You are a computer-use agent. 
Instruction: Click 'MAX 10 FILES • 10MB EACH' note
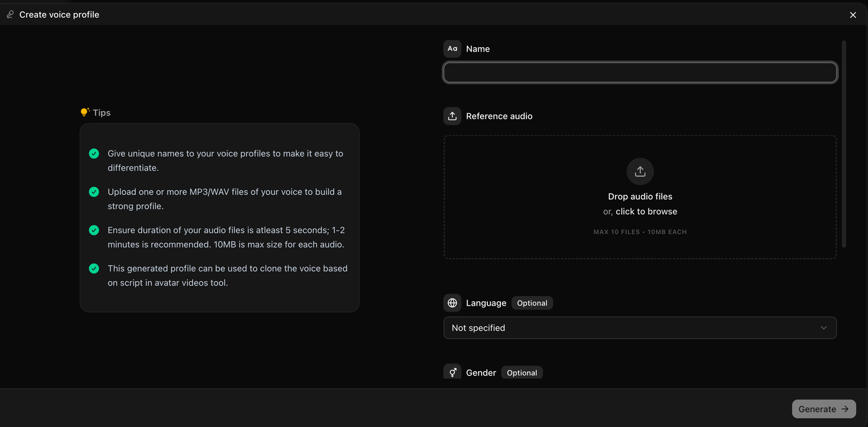click(x=640, y=232)
